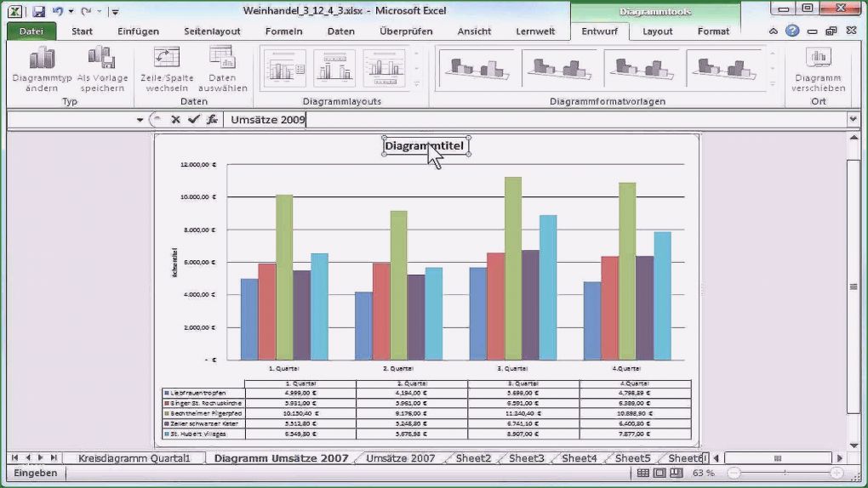This screenshot has height=488, width=868.
Task: Save the workbook using the quick access icon
Action: click(x=38, y=11)
